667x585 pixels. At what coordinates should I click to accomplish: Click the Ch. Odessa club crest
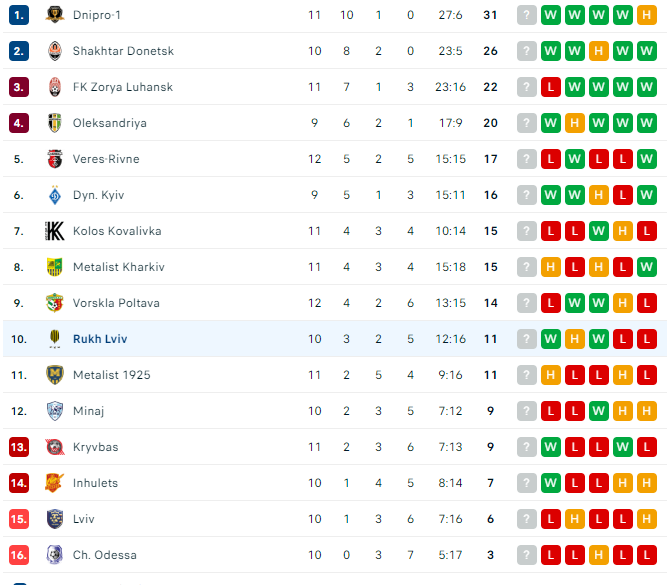[x=54, y=555]
